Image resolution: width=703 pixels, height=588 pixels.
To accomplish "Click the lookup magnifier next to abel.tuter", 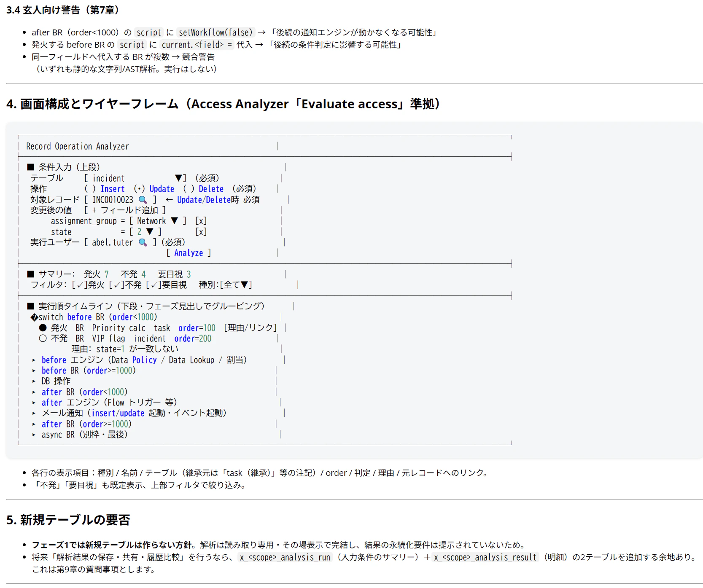I will [143, 242].
